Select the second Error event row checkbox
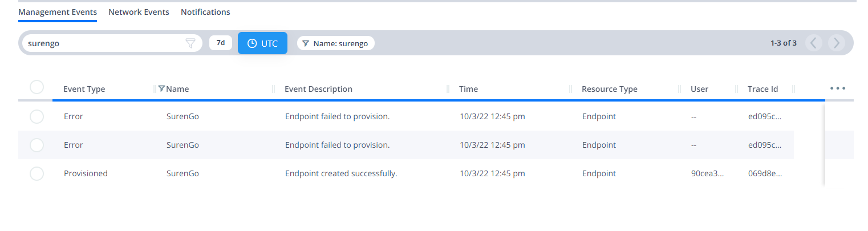The height and width of the screenshot is (231, 868). coord(36,145)
